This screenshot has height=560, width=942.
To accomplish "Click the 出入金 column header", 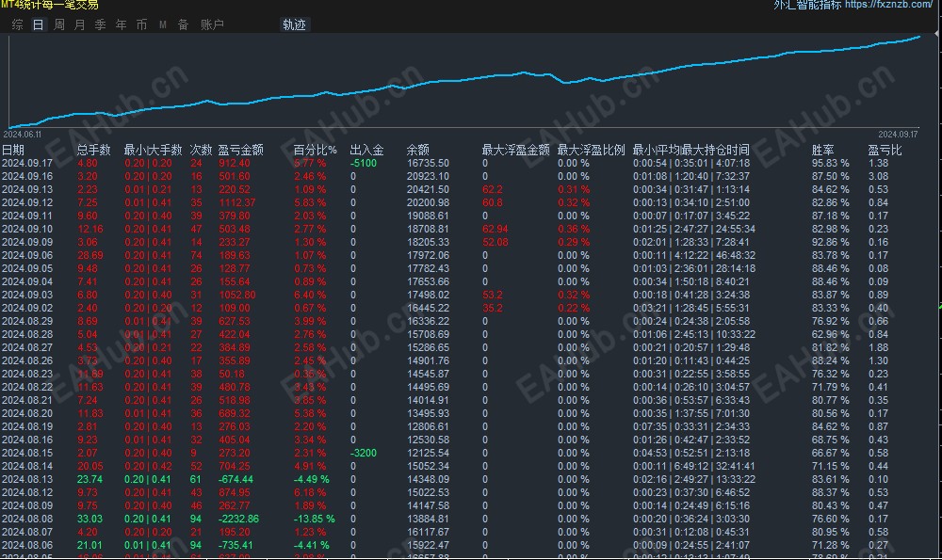I will pyautogui.click(x=366, y=150).
